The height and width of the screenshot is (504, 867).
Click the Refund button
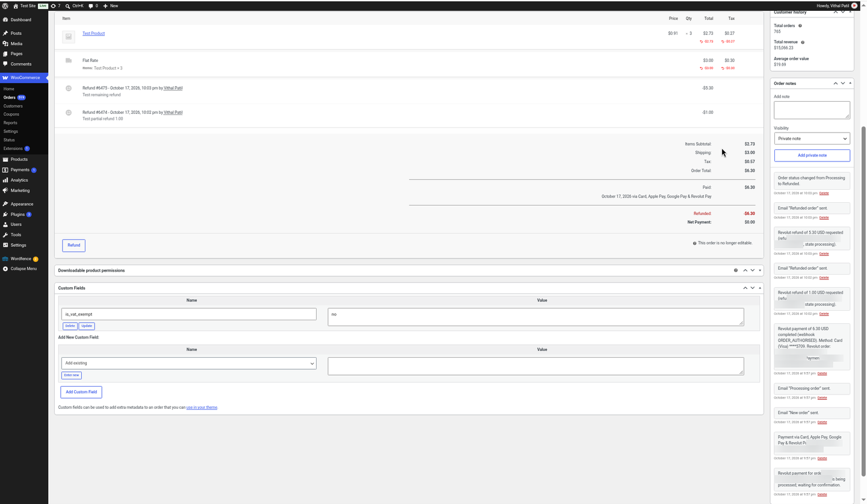tap(73, 245)
